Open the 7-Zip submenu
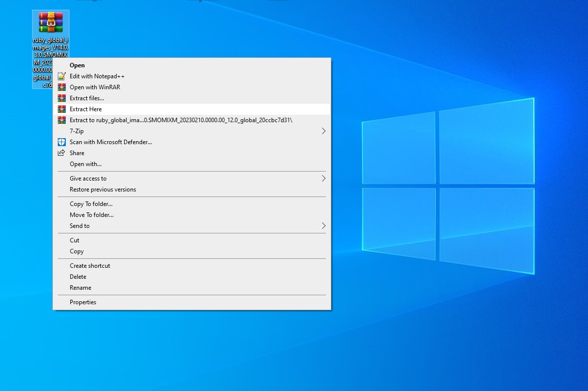 tap(192, 131)
